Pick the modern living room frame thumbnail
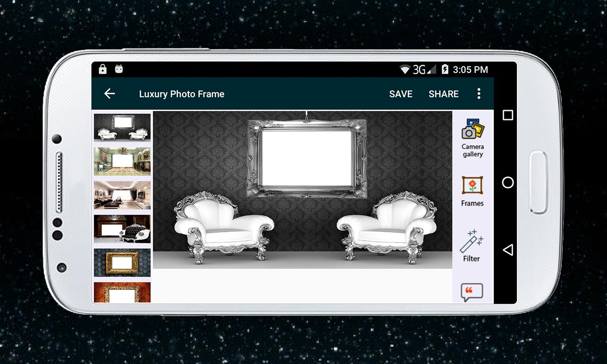Viewport: 607px width, 364px height. click(122, 195)
